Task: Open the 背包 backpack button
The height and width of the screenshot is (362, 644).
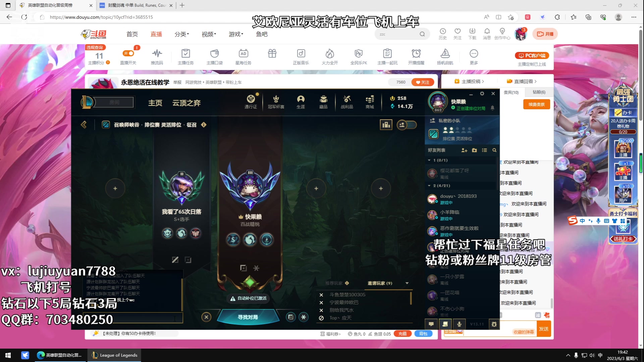Action: [423, 334]
